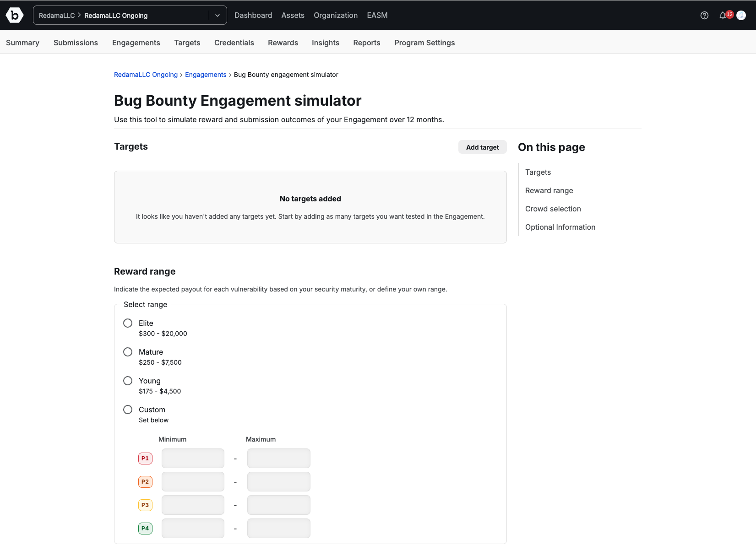Viewport: 756px width, 545px height.
Task: Click the "Set below" caption
Action: click(x=153, y=420)
